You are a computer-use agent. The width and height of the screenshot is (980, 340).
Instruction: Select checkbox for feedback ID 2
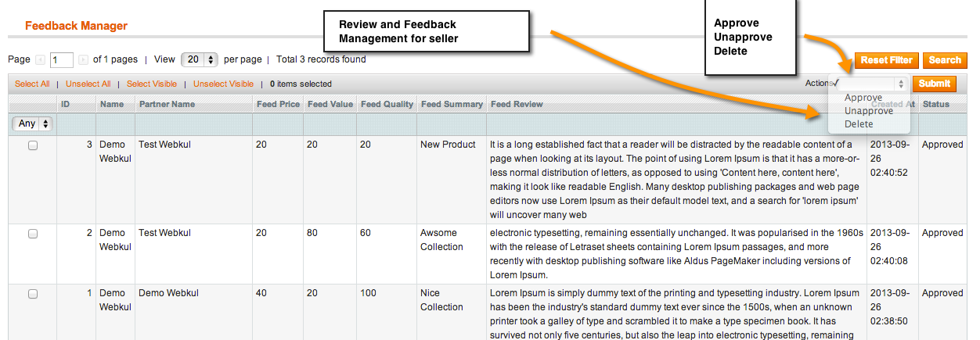(x=33, y=234)
